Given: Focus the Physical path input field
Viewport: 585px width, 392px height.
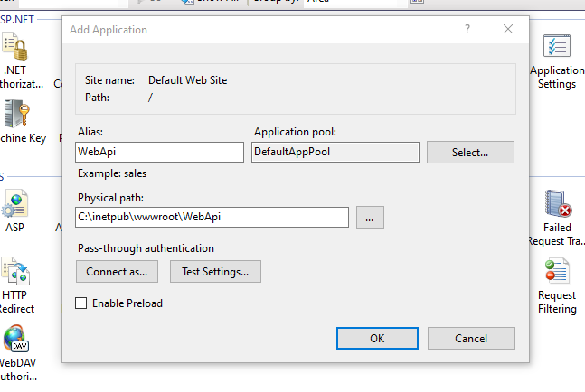Looking at the screenshot, I should [x=212, y=217].
